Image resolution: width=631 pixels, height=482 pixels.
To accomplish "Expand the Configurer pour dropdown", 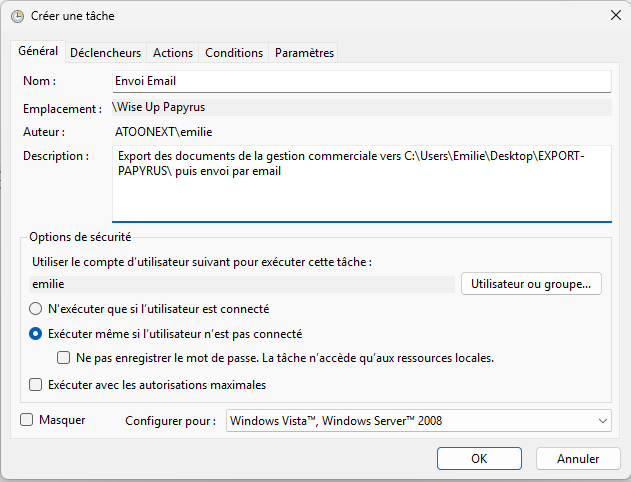I will pyautogui.click(x=418, y=421).
